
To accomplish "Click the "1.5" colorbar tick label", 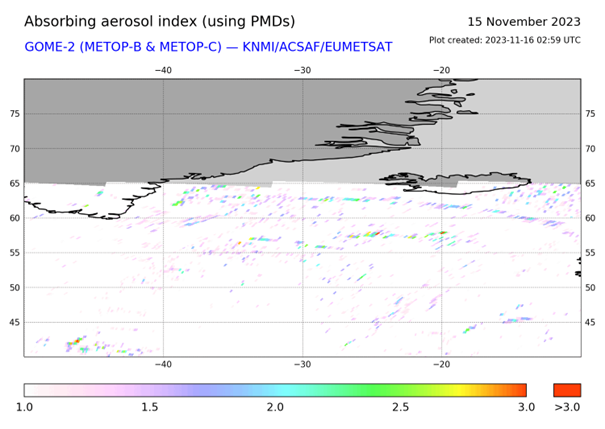I will pyautogui.click(x=150, y=408).
